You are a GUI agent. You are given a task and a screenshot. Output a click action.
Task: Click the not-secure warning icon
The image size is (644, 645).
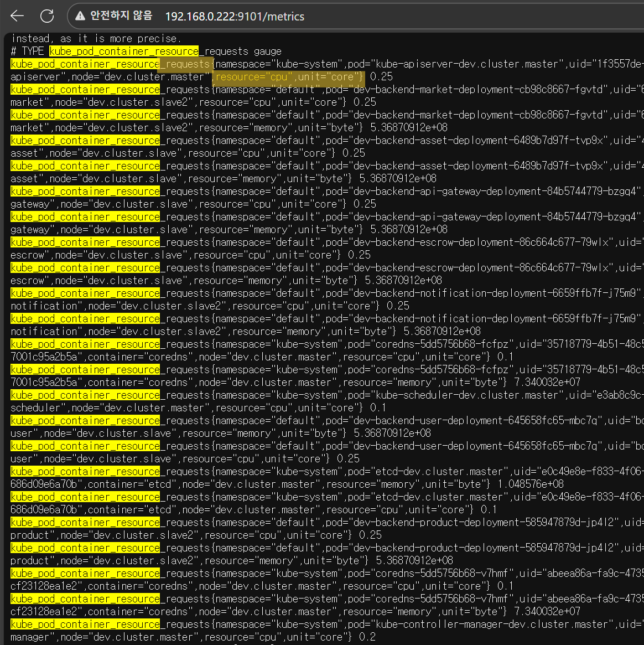(81, 16)
